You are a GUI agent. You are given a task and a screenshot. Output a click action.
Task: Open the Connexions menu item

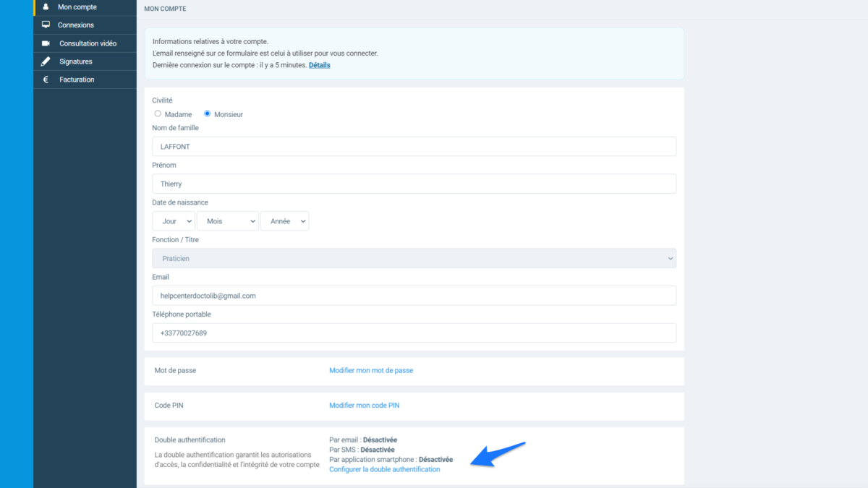point(76,25)
